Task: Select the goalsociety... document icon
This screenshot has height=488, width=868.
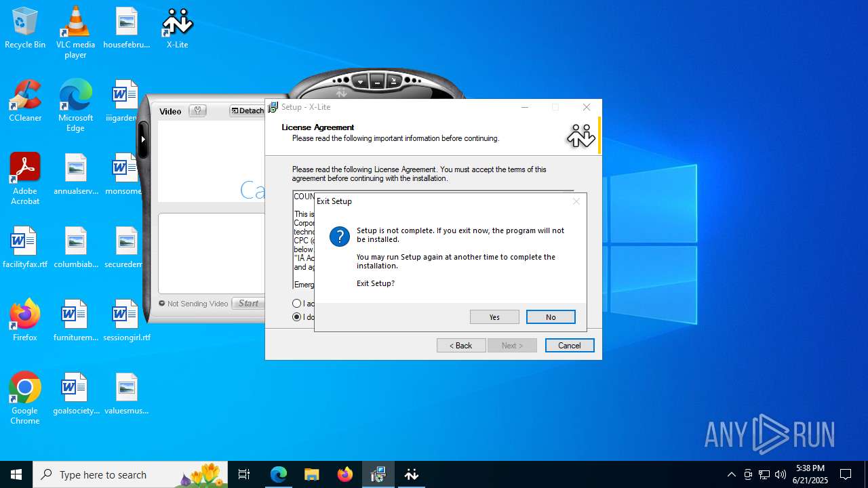Action: (x=75, y=394)
